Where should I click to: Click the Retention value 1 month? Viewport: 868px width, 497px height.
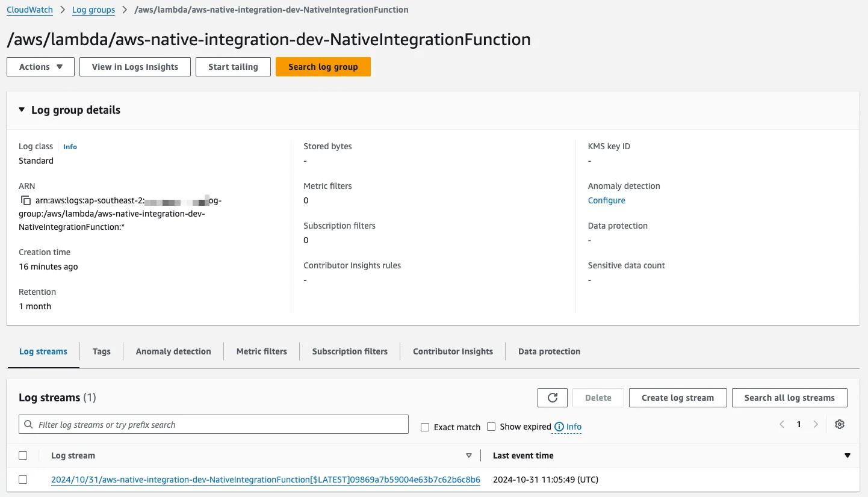coord(35,306)
